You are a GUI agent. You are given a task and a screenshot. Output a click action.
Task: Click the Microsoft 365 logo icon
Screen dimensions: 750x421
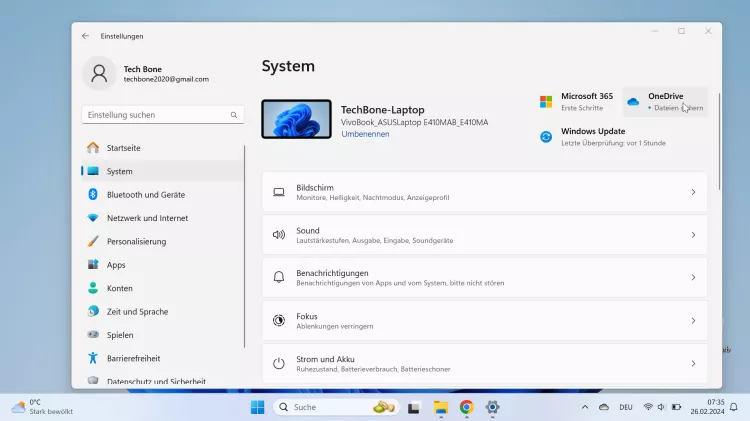point(546,101)
